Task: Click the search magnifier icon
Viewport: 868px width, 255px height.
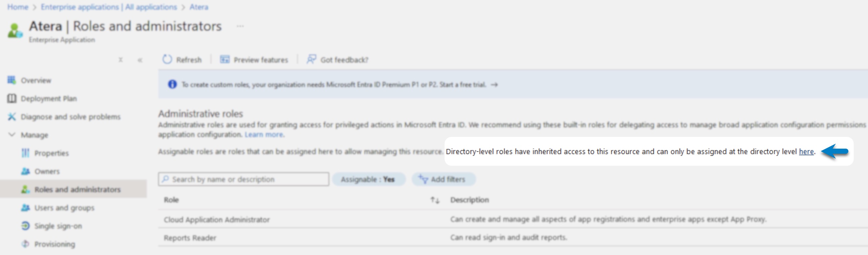Action: pyautogui.click(x=165, y=179)
